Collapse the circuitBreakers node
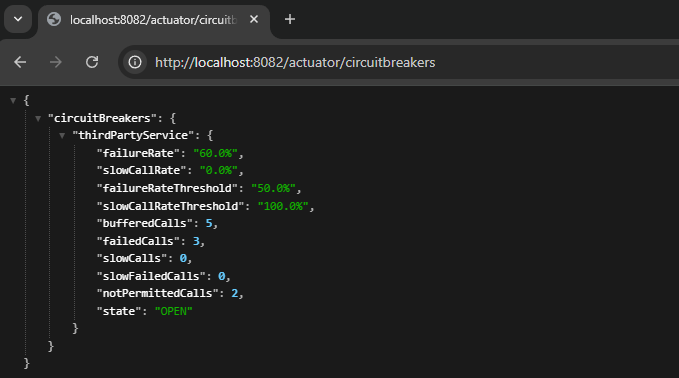This screenshot has height=378, width=679. coord(38,118)
